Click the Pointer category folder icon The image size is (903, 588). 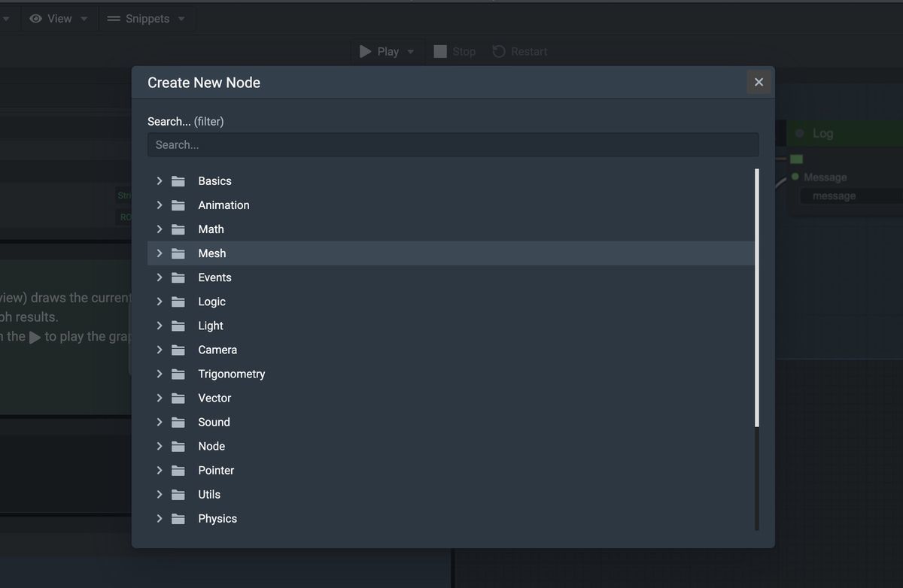tap(178, 470)
